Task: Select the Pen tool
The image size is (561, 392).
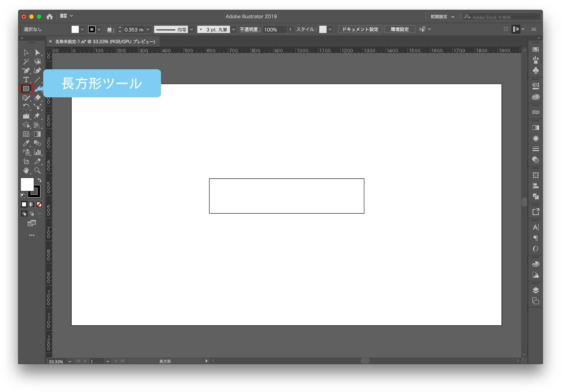Action: point(26,70)
